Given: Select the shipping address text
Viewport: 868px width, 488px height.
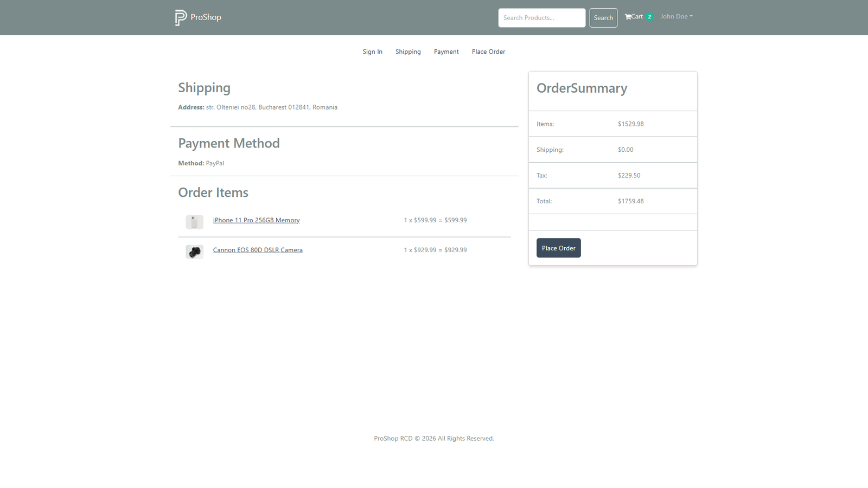Looking at the screenshot, I should 272,107.
